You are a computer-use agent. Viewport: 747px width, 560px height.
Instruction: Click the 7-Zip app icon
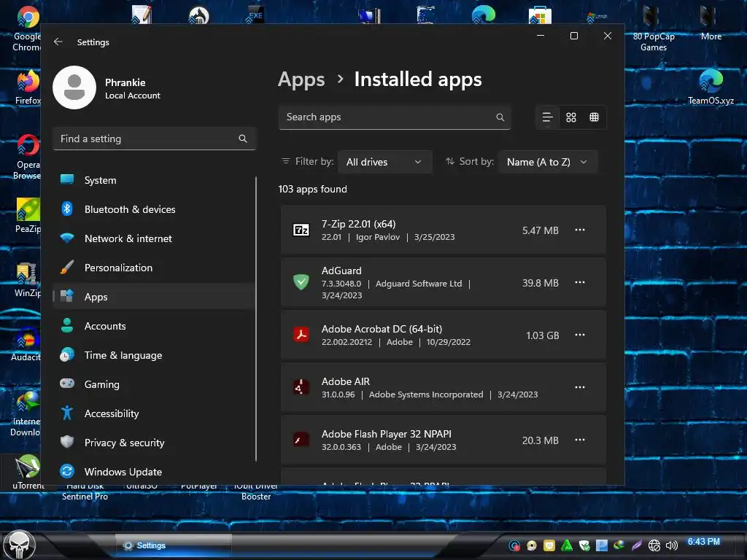(x=301, y=230)
